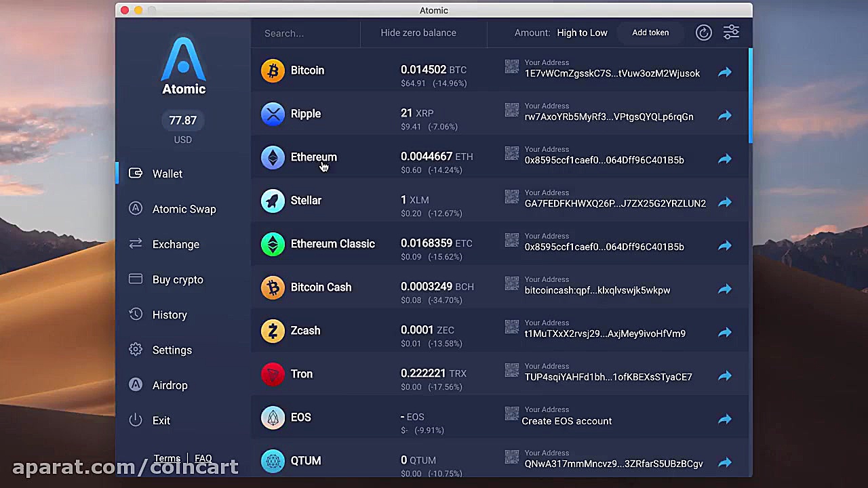Copy the Ripple address rw7AxoYRb5MyRf3
The height and width of the screenshot is (488, 868).
click(x=609, y=117)
